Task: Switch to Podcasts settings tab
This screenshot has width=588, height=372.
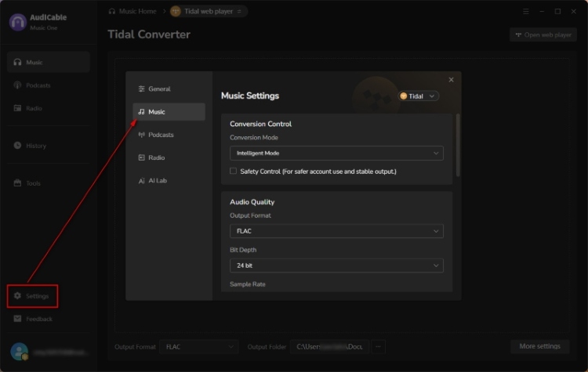Action: (x=169, y=135)
